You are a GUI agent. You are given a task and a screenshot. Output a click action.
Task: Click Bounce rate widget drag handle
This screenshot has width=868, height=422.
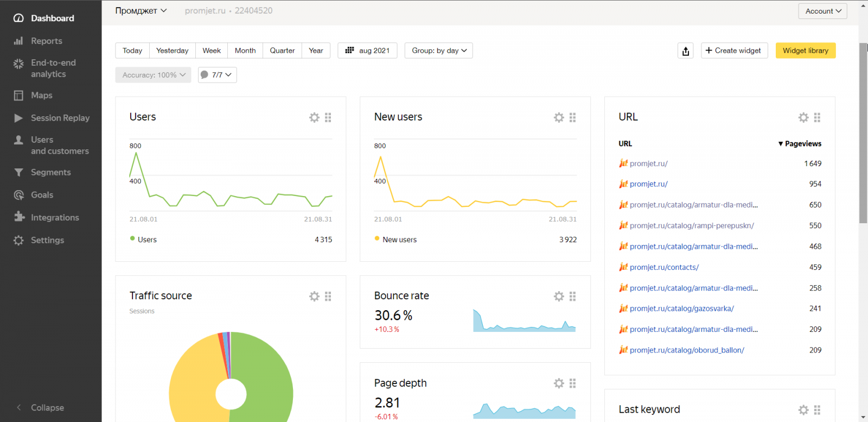coord(573,296)
